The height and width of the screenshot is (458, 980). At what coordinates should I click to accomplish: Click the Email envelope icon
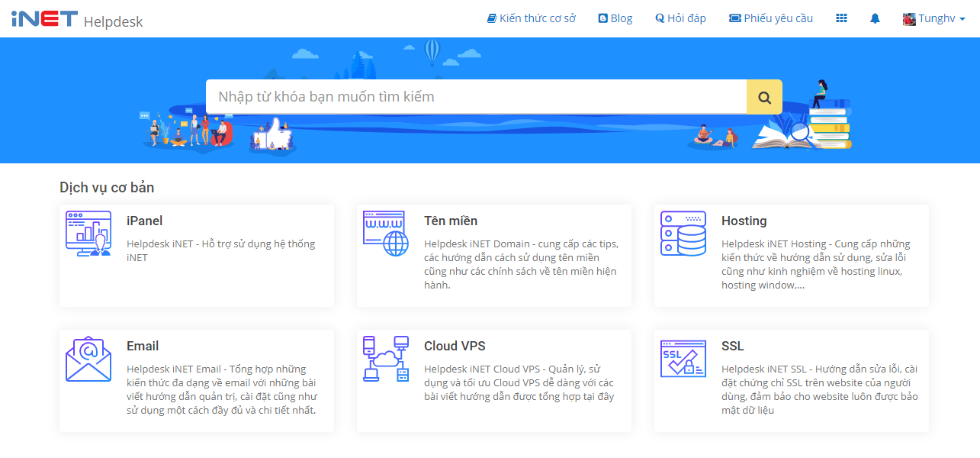(88, 359)
